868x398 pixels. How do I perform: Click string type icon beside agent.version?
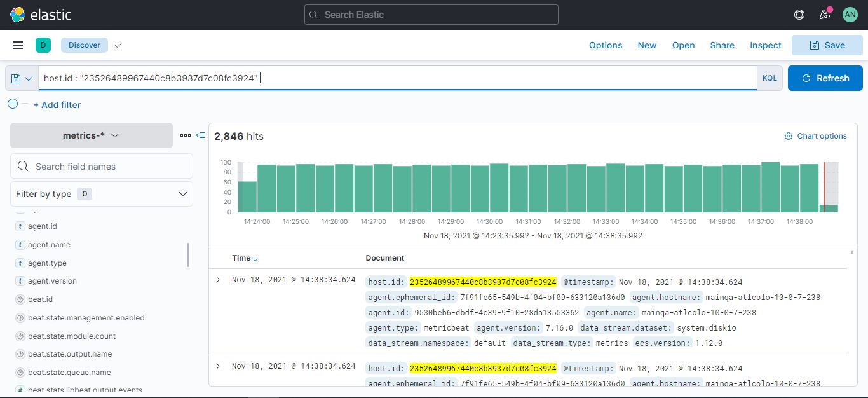(20, 281)
